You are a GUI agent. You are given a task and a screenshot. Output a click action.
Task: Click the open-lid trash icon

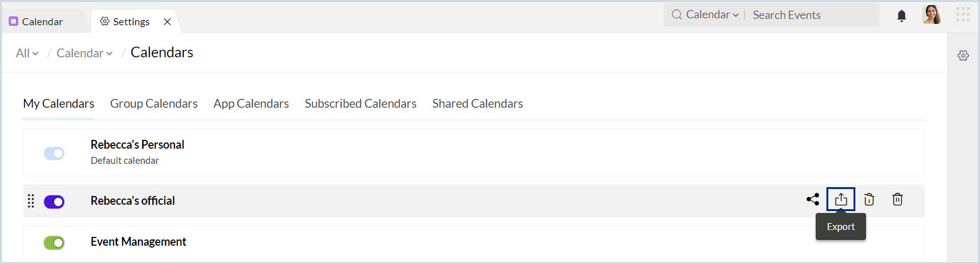pos(869,200)
